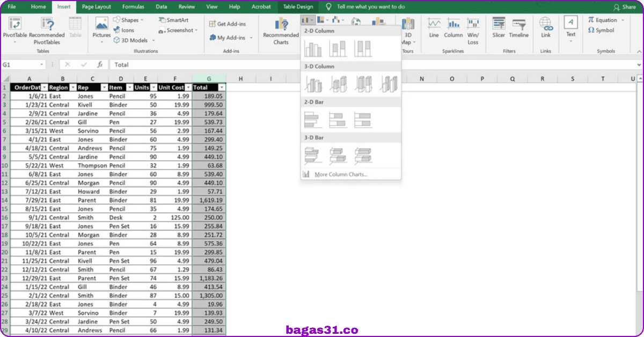644x337 pixels.
Task: Click the Share button
Action: (x=625, y=7)
